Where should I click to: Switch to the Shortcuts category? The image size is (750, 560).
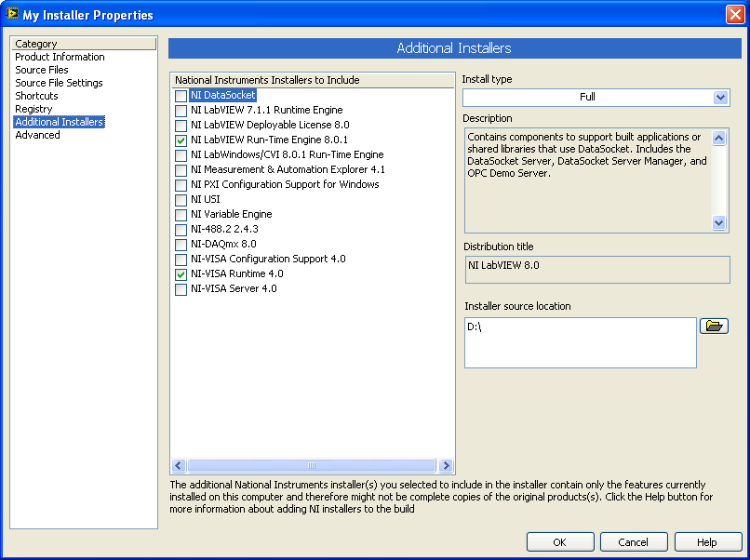point(36,96)
